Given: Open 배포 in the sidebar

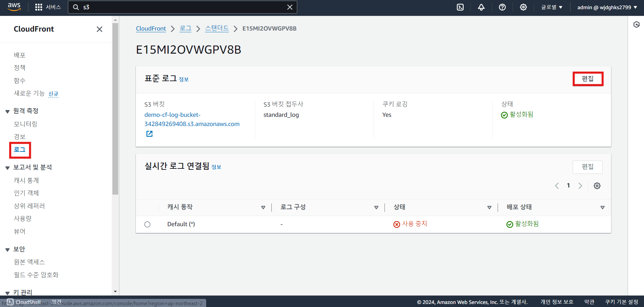Looking at the screenshot, I should [20, 55].
